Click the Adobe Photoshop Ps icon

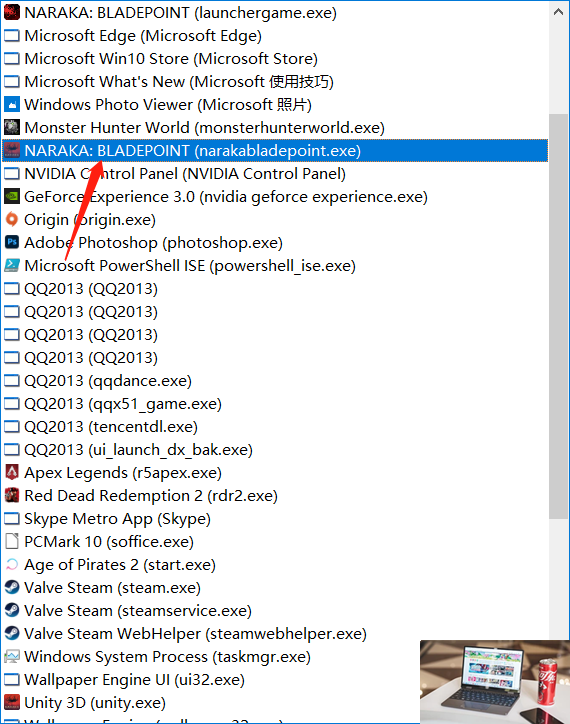12,242
